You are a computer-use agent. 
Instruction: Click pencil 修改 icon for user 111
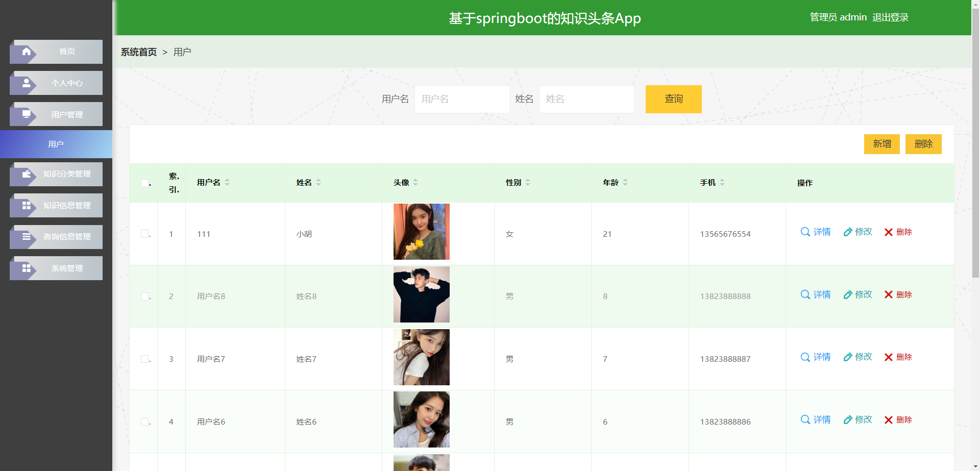848,232
